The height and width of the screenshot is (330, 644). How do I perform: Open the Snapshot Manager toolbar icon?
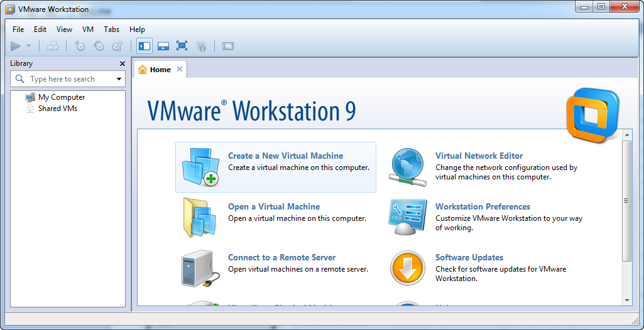(x=117, y=46)
